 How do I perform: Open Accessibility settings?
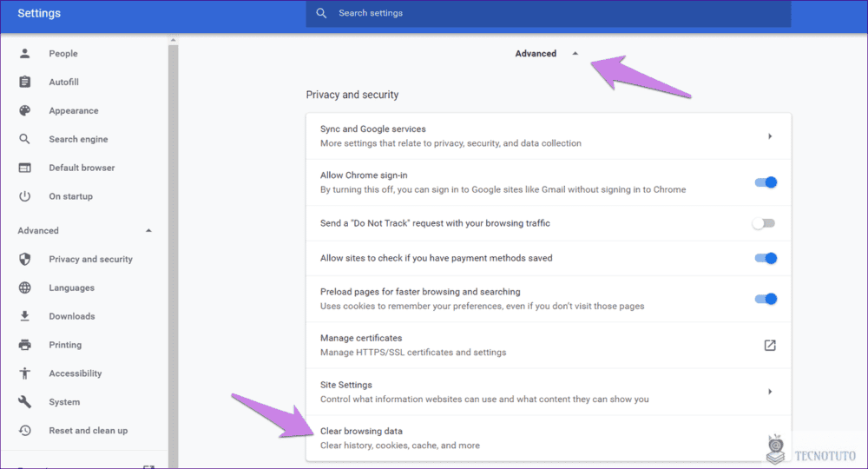76,373
